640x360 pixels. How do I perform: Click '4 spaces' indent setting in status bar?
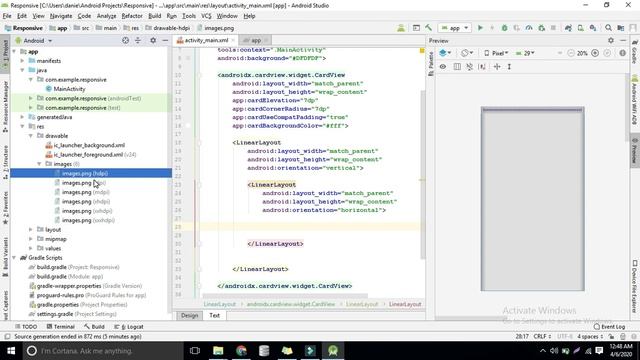pyautogui.click(x=590, y=337)
